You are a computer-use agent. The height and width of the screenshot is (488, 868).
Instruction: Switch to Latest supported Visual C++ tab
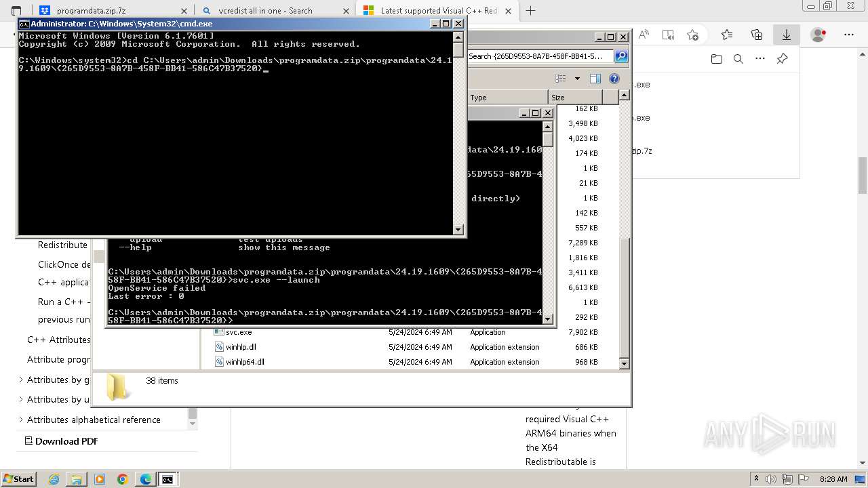[439, 10]
